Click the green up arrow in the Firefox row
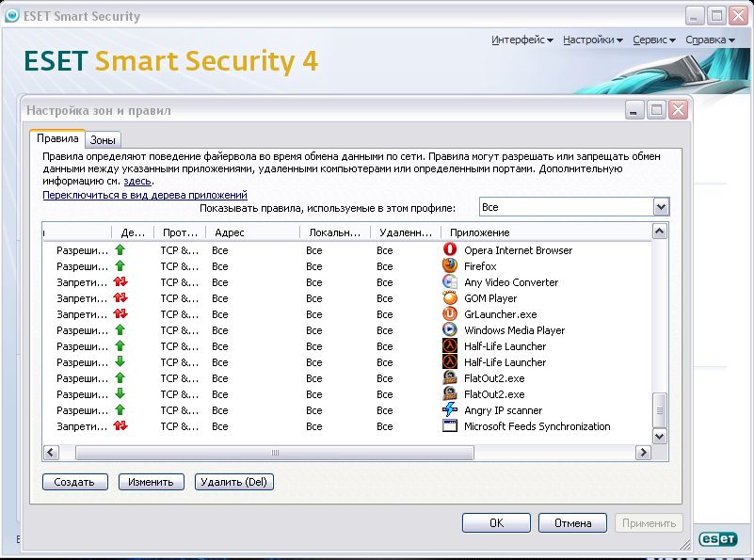Screen dimensions: 754x560 tap(120, 265)
